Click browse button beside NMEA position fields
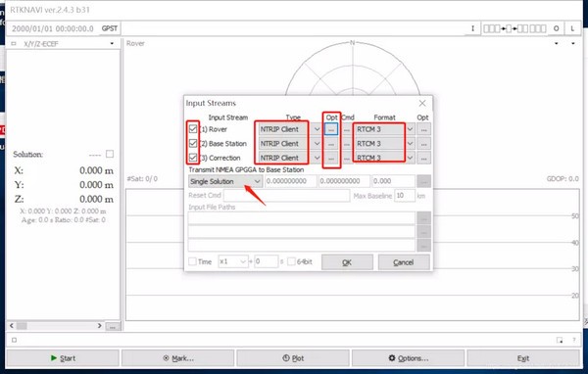 [423, 181]
